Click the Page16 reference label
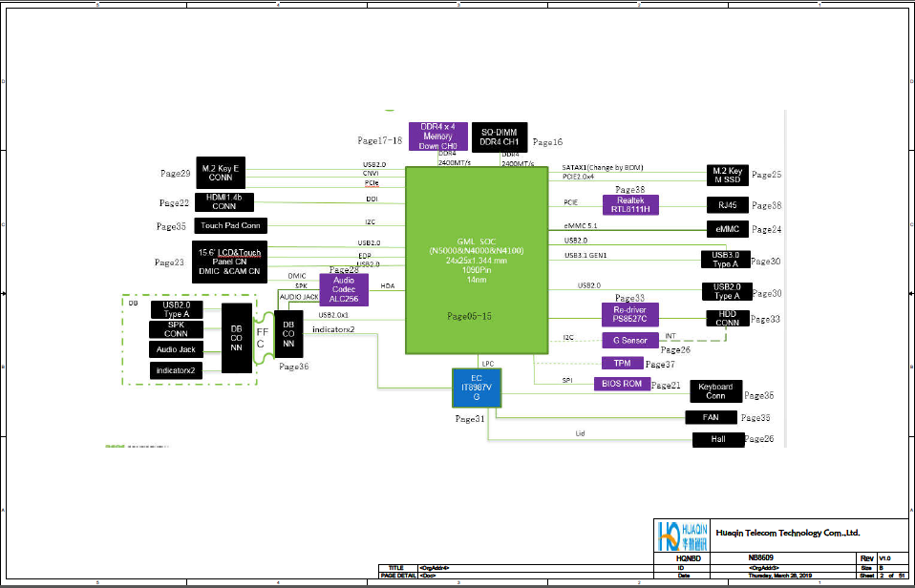The width and height of the screenshot is (915, 588). point(547,141)
